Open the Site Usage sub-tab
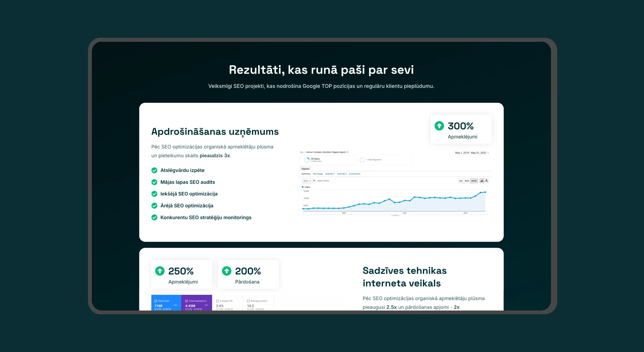Viewport: 644px width, 352px height. click(x=318, y=174)
